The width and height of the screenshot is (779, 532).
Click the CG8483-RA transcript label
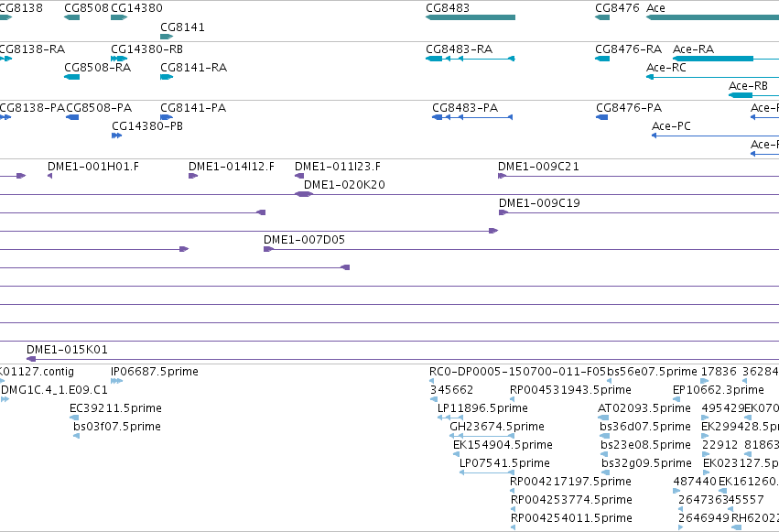459,49
